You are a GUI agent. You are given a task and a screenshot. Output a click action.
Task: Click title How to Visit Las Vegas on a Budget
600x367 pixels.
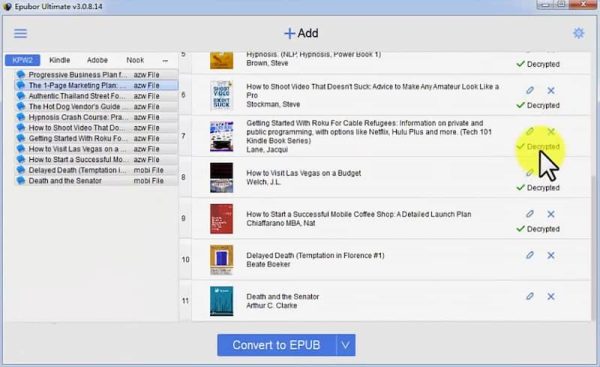click(304, 173)
